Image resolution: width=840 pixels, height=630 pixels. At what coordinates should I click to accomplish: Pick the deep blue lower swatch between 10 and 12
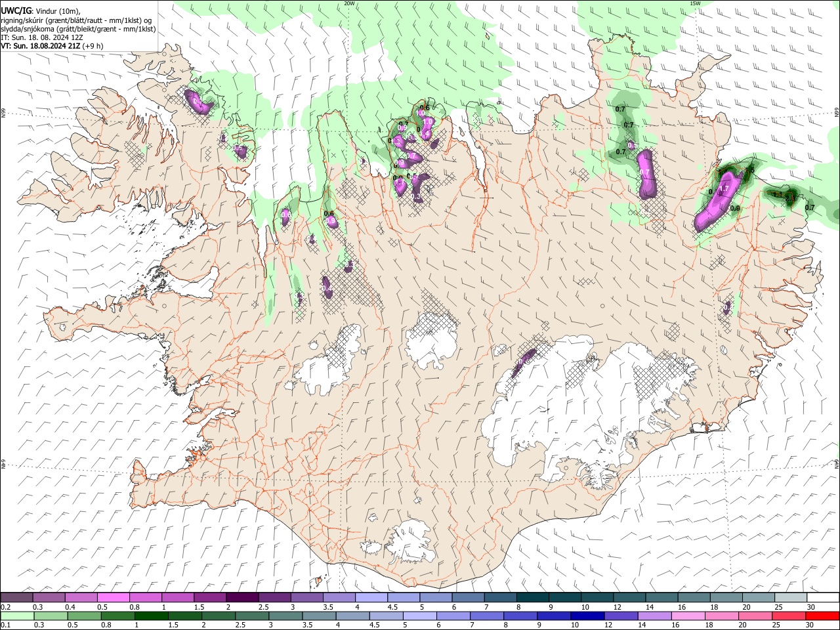click(588, 616)
